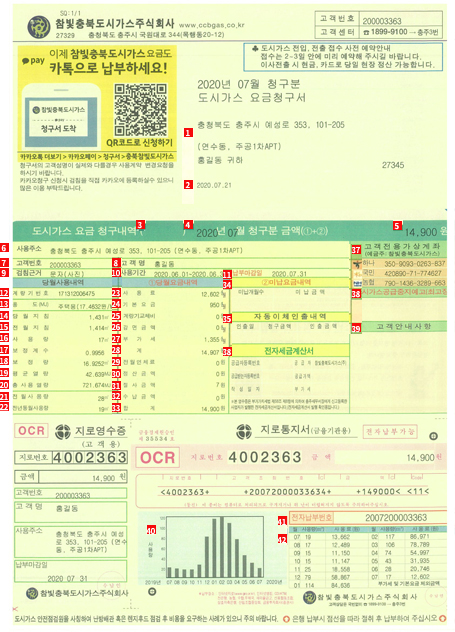Click the 기본요금 amount 950
The image size is (455, 632).
click(215, 305)
